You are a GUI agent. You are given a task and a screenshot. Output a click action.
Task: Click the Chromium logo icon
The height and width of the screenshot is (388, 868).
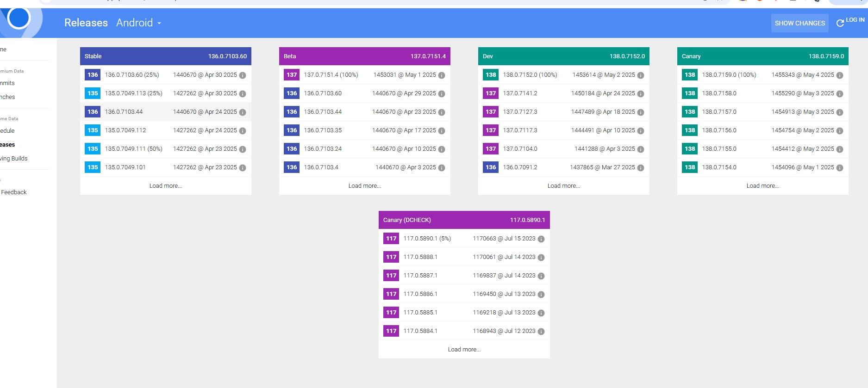19,18
